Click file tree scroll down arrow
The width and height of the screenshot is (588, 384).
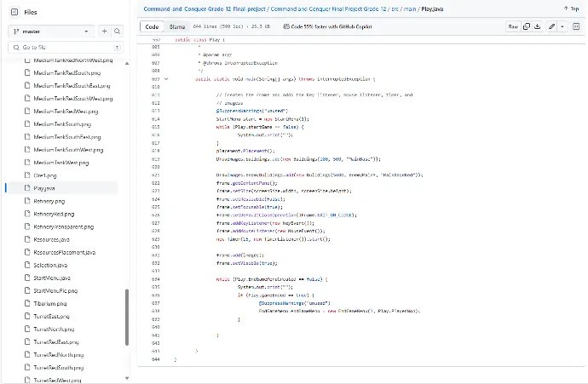pos(127,378)
